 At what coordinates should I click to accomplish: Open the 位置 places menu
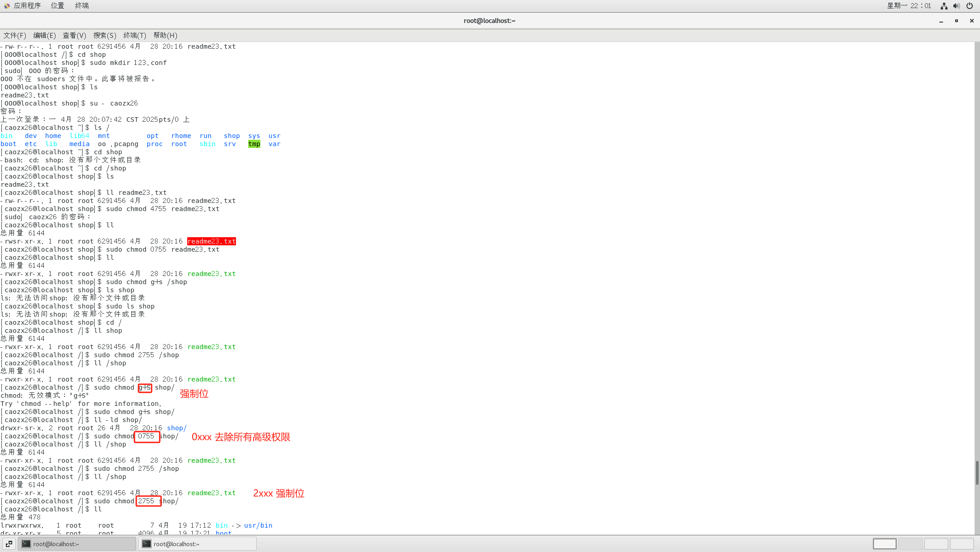click(57, 5)
